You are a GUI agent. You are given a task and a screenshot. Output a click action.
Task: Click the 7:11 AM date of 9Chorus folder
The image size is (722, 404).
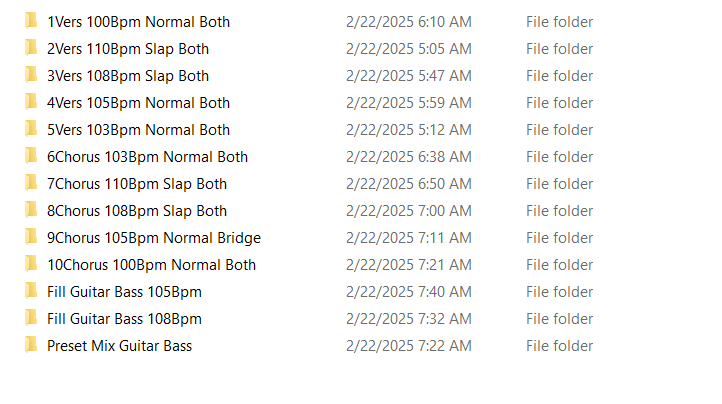(x=408, y=238)
